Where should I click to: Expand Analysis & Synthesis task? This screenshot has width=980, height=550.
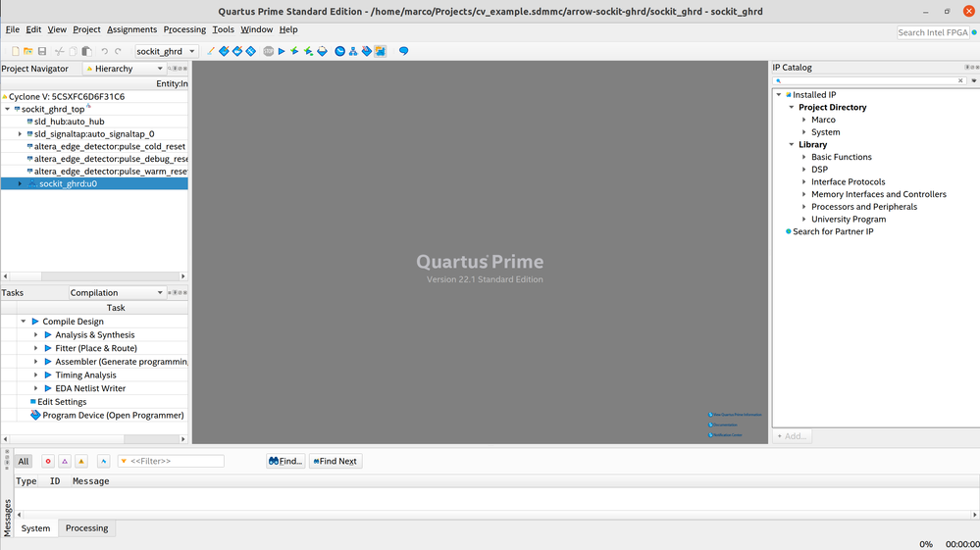(35, 334)
